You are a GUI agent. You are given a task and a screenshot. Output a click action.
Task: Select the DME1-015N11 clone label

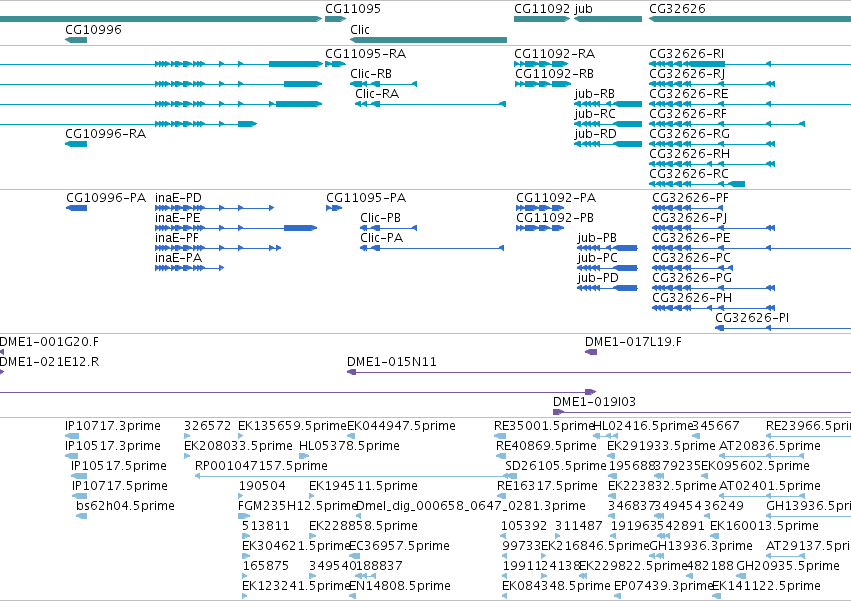[392, 363]
